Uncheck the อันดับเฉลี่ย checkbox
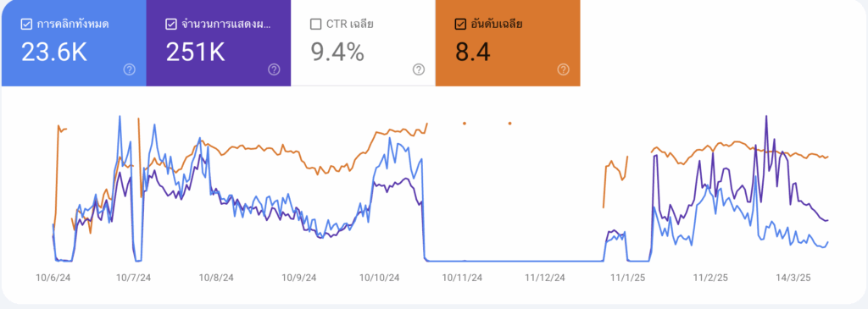Viewport: 868px width, 309px height. [x=460, y=25]
